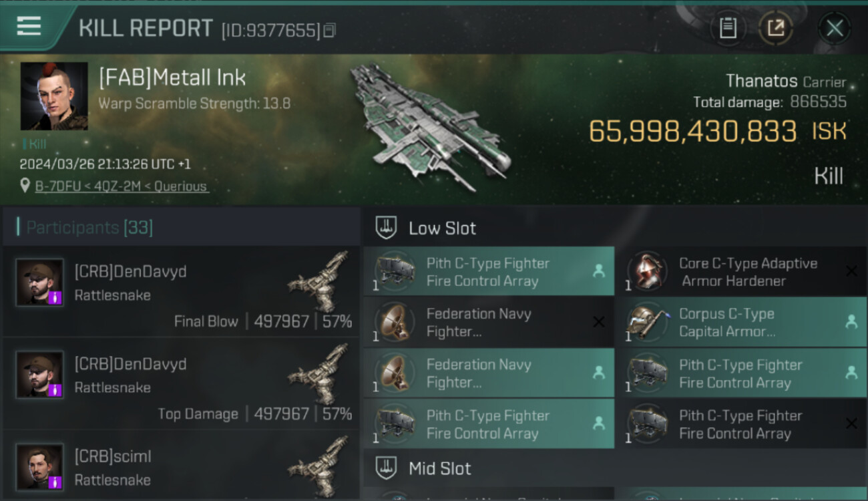Share kill report via export icon
The image size is (868, 501).
(775, 28)
